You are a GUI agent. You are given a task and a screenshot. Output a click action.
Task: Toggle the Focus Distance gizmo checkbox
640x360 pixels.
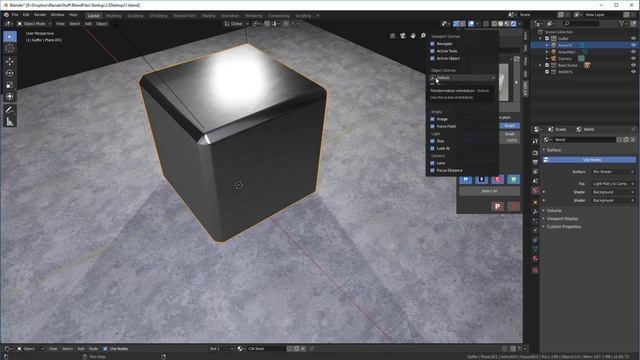tap(432, 171)
